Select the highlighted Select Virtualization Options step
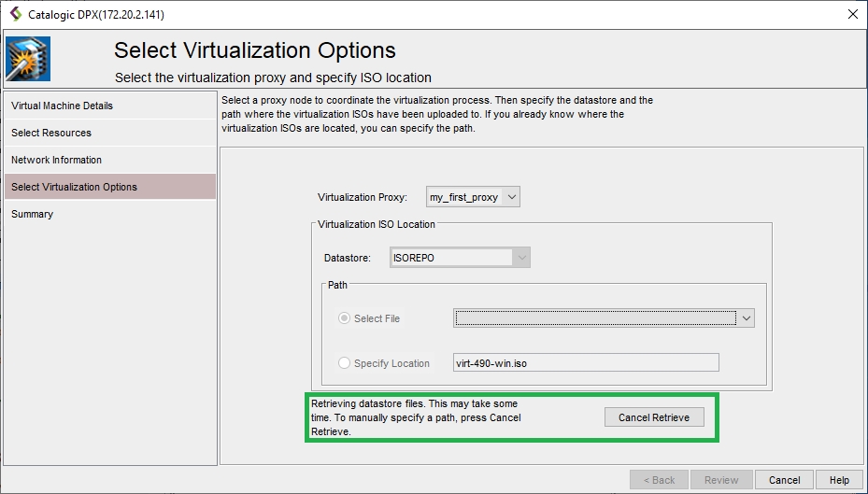The width and height of the screenshot is (868, 494). pyautogui.click(x=74, y=187)
